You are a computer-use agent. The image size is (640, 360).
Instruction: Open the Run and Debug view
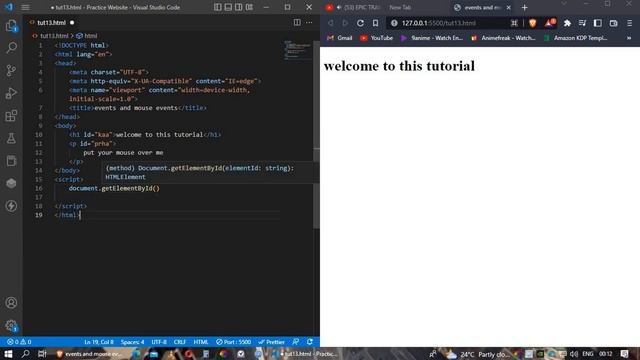[11, 93]
